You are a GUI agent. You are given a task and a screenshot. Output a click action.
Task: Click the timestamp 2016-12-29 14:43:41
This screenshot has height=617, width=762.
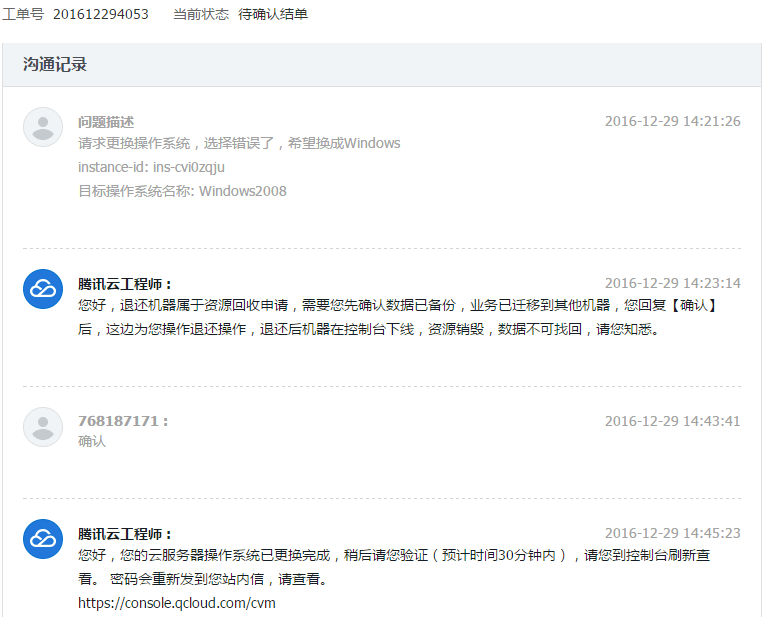tap(672, 421)
